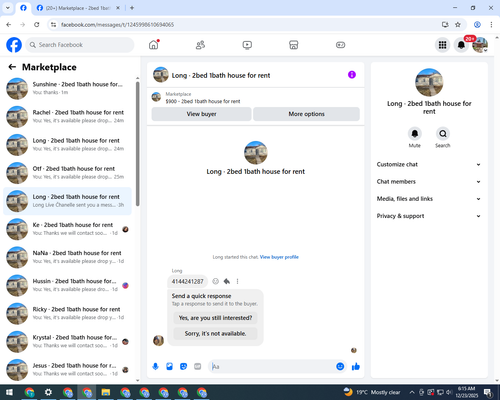Open the Friends icon in top navigation

200,45
